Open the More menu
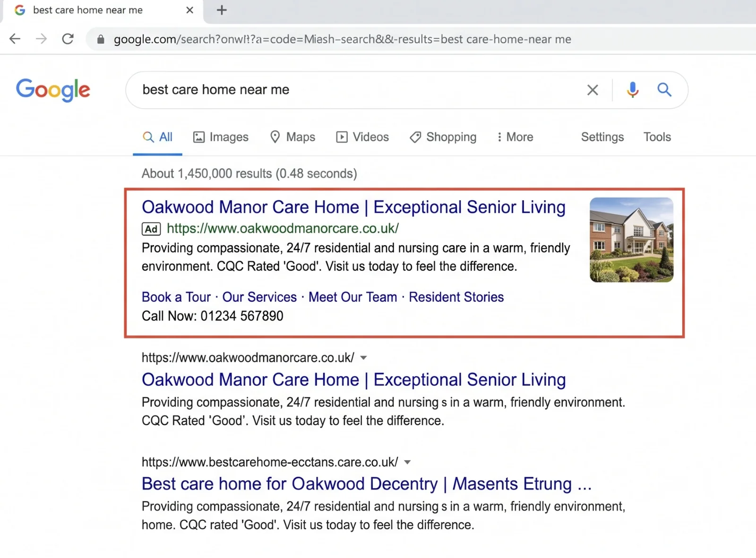This screenshot has height=558, width=756. [515, 137]
